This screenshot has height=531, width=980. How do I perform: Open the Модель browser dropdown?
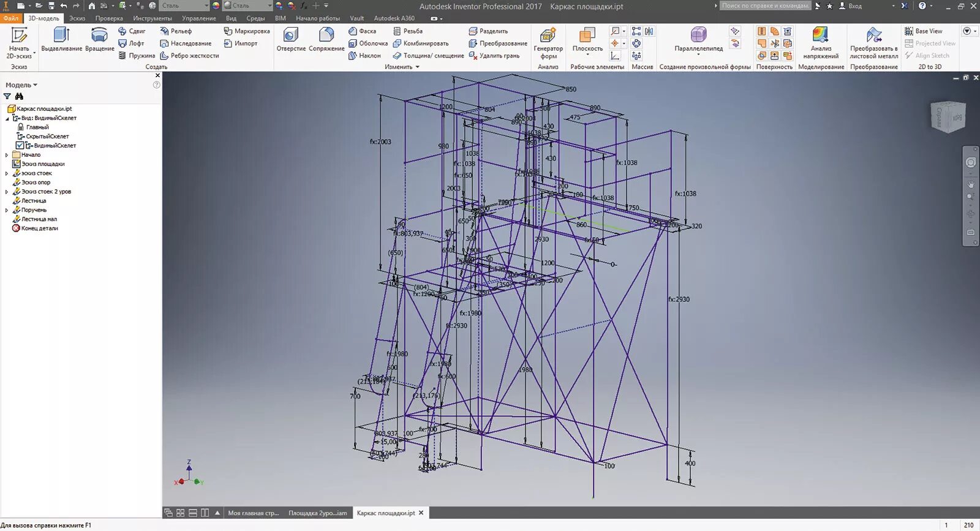pyautogui.click(x=21, y=85)
